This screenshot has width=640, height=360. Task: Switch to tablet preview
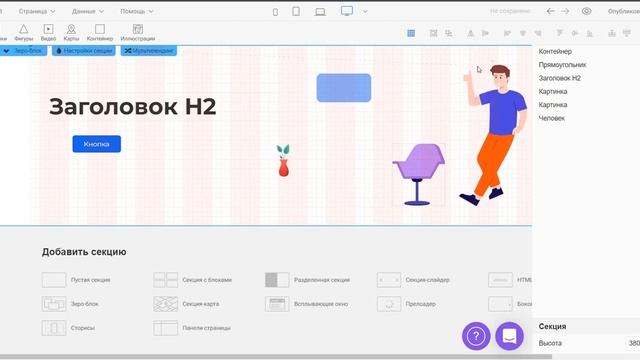click(296, 11)
